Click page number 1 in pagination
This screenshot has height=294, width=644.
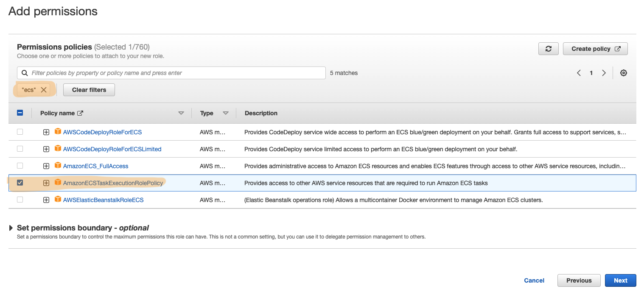coord(591,73)
